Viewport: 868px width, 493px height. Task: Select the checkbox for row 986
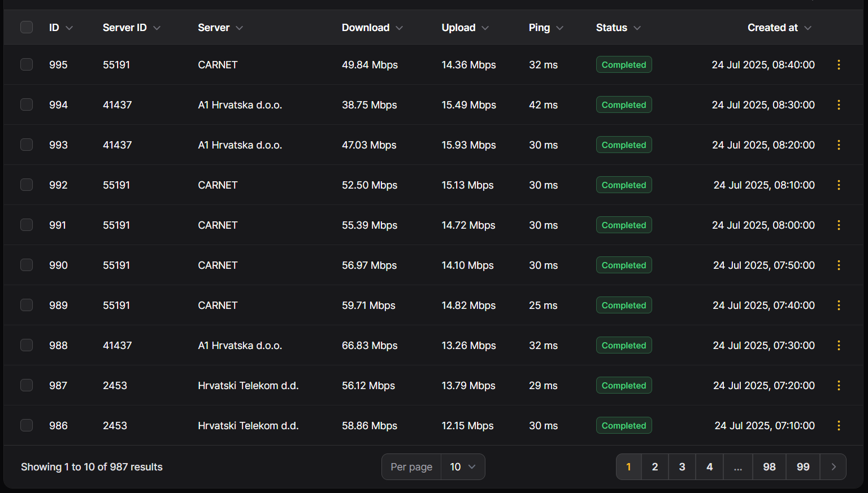point(27,425)
